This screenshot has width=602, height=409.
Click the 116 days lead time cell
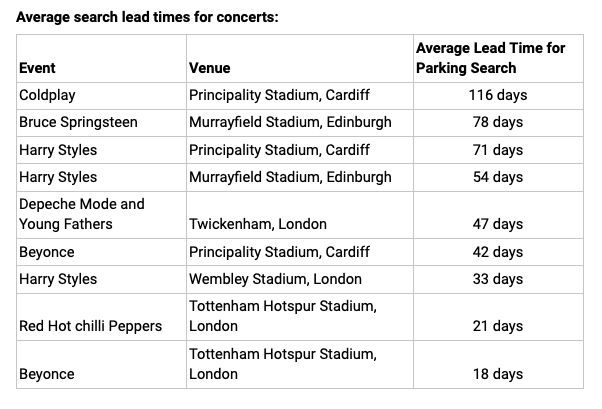tap(497, 95)
